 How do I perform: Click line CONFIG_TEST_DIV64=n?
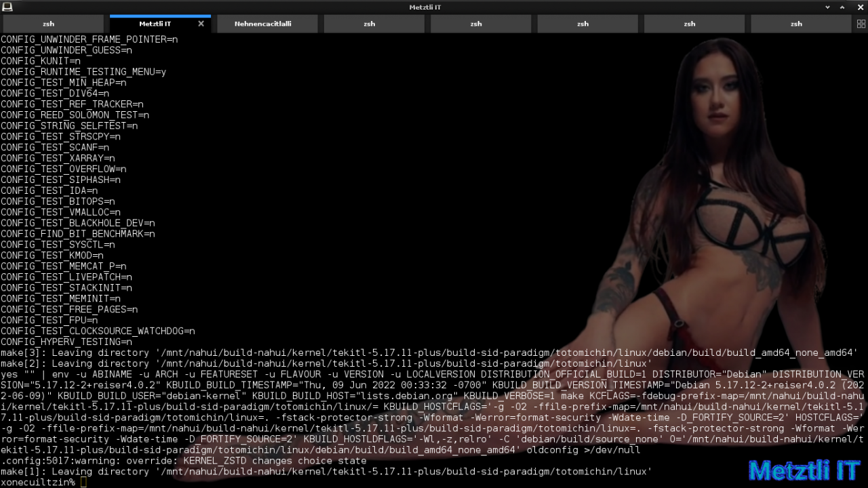[54, 94]
